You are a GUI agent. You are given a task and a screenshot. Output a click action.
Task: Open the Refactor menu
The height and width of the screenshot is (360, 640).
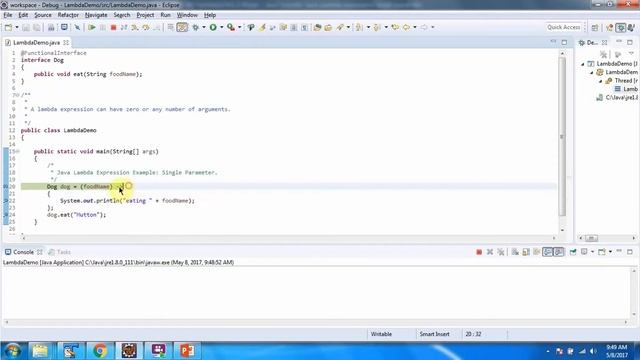(x=68, y=15)
